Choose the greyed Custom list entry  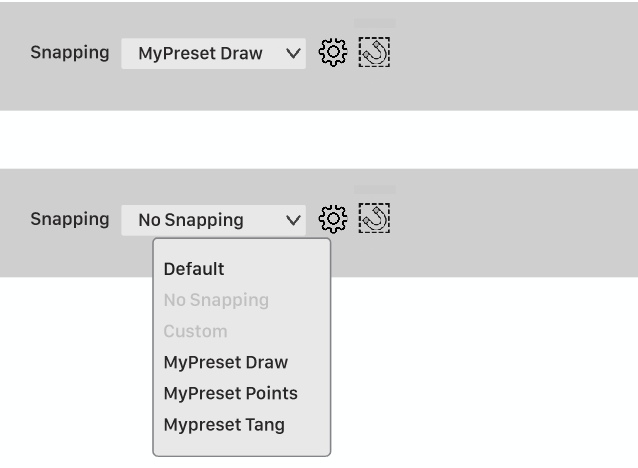195,331
